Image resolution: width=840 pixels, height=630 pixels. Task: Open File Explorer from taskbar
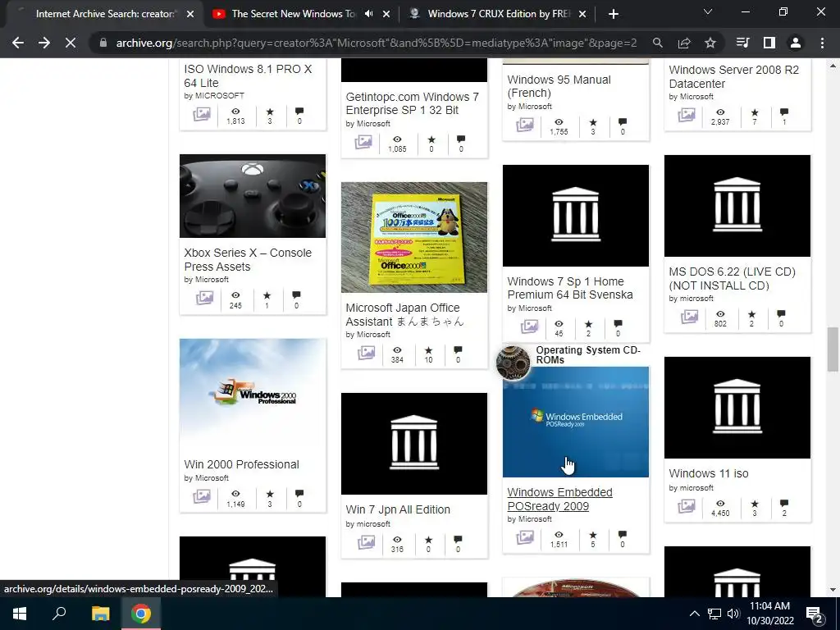(100, 614)
